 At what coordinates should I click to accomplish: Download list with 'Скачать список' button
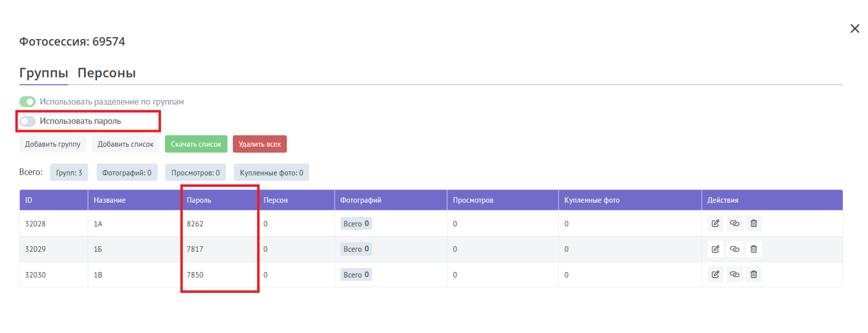tap(196, 145)
